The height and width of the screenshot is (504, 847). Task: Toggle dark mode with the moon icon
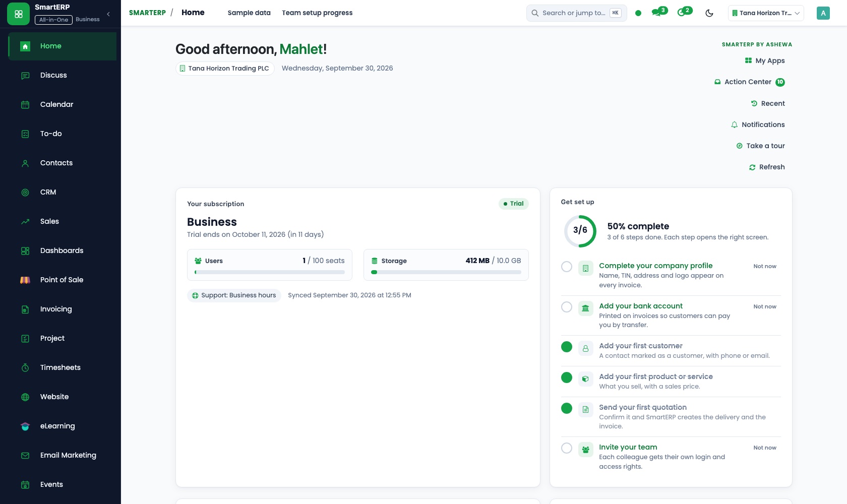[x=709, y=13]
